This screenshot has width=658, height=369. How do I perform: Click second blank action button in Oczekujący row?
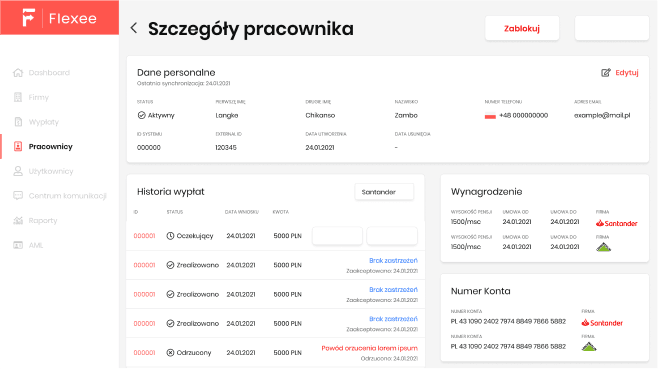point(392,236)
